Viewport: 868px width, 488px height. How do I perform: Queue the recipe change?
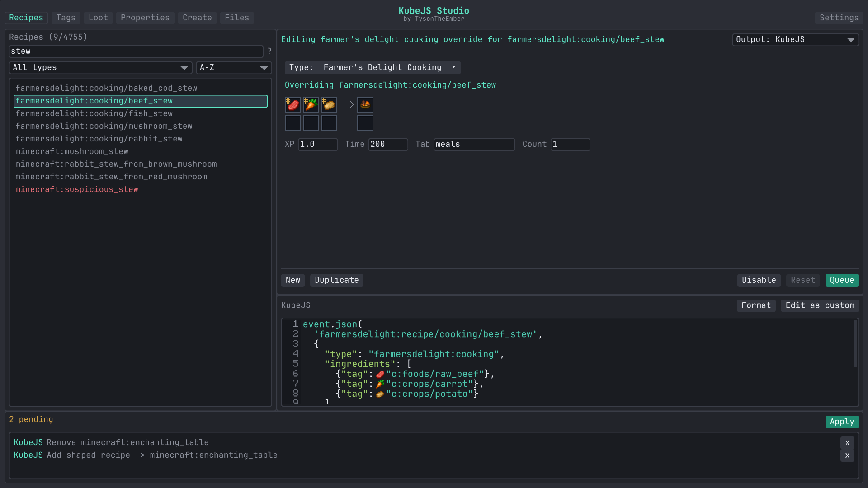coord(842,280)
